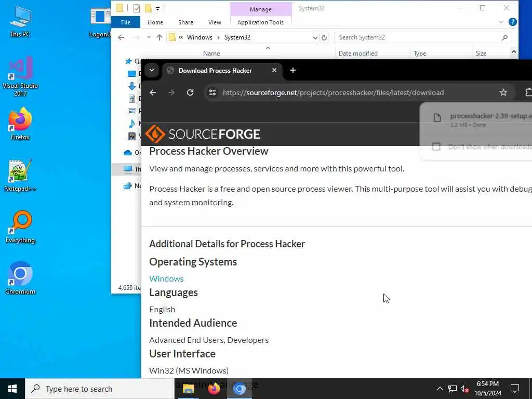
Task: Reload the SourceForge page
Action: (190, 92)
